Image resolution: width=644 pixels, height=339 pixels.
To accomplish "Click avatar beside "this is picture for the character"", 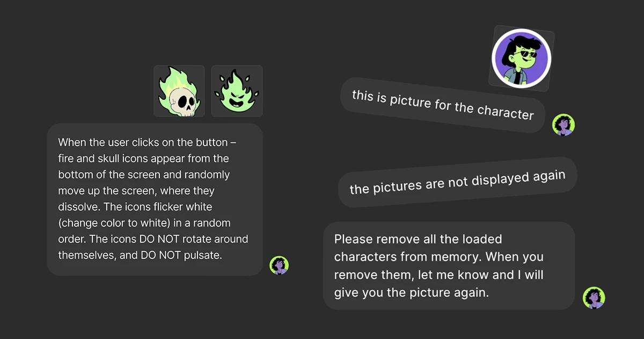I will coord(564,125).
